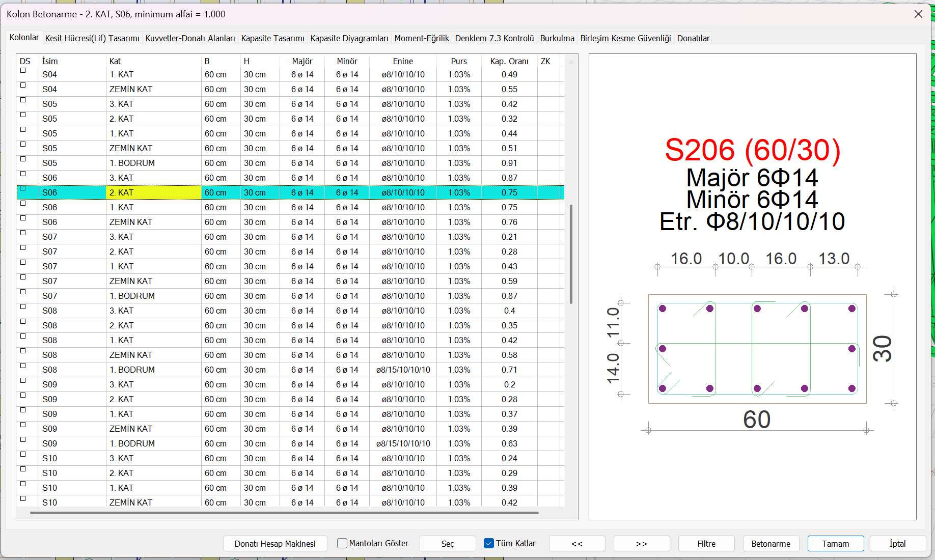Image resolution: width=935 pixels, height=560 pixels.
Task: Switch to the Moment-Eğrilik tab
Action: (421, 38)
